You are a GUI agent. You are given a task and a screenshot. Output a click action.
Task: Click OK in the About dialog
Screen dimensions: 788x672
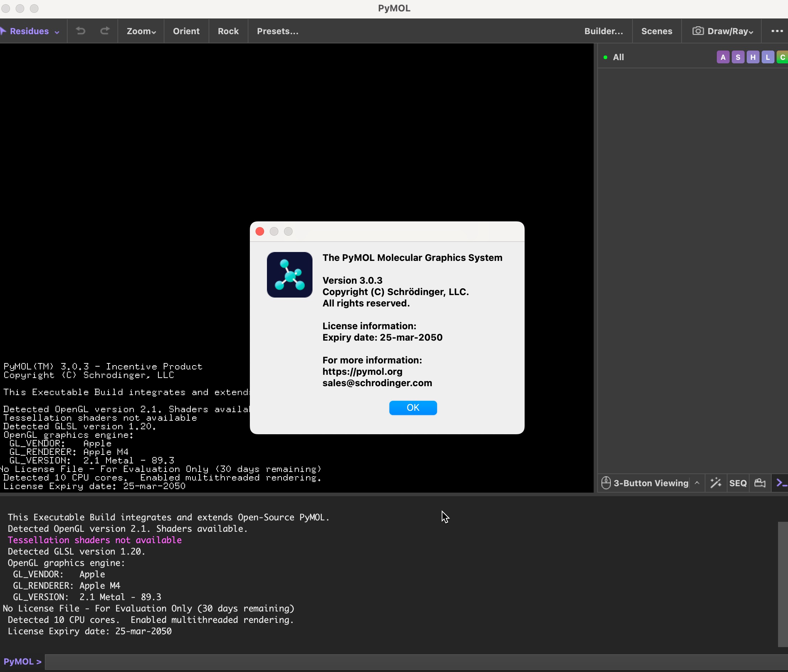pos(413,408)
